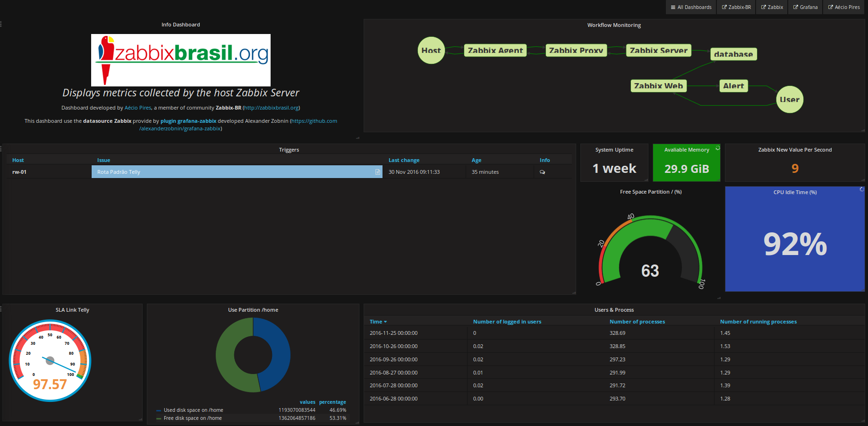The height and width of the screenshot is (426, 868).
Task: Click the SLA gauge dial reading 97.57
Action: (50, 361)
